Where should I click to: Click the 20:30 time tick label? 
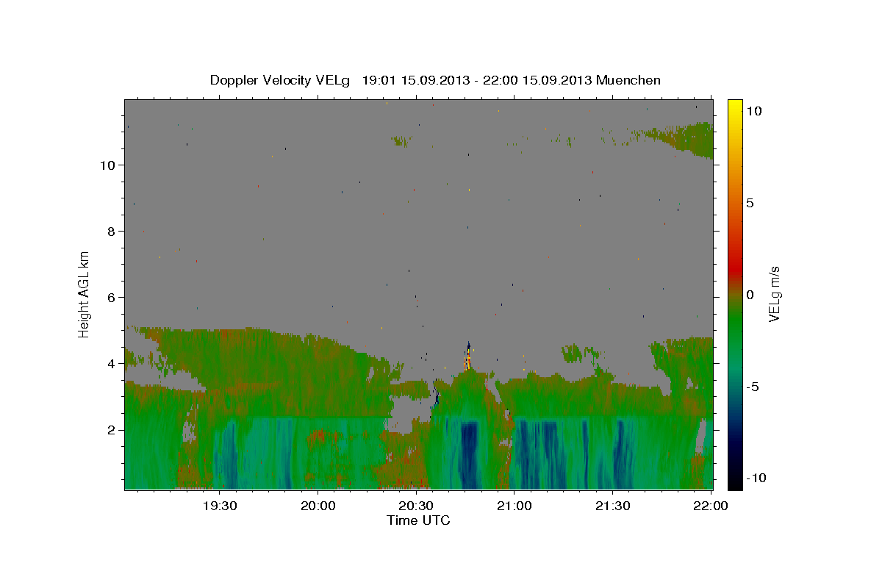click(415, 506)
